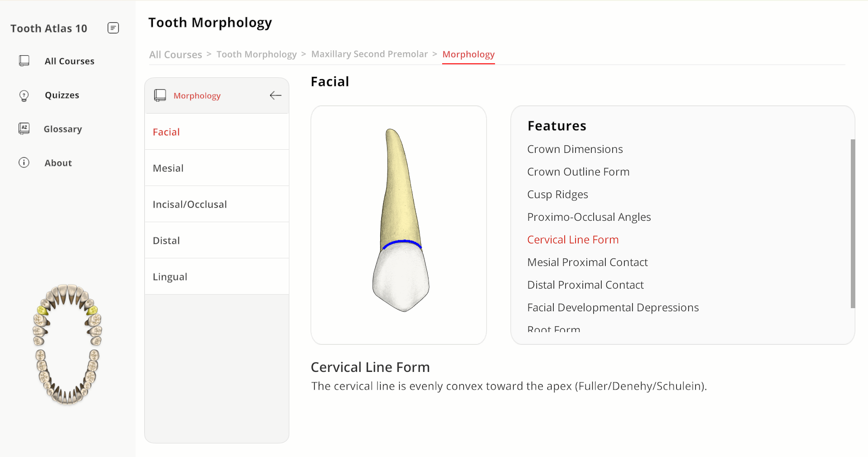
Task: Click the All Courses book icon
Action: click(24, 61)
